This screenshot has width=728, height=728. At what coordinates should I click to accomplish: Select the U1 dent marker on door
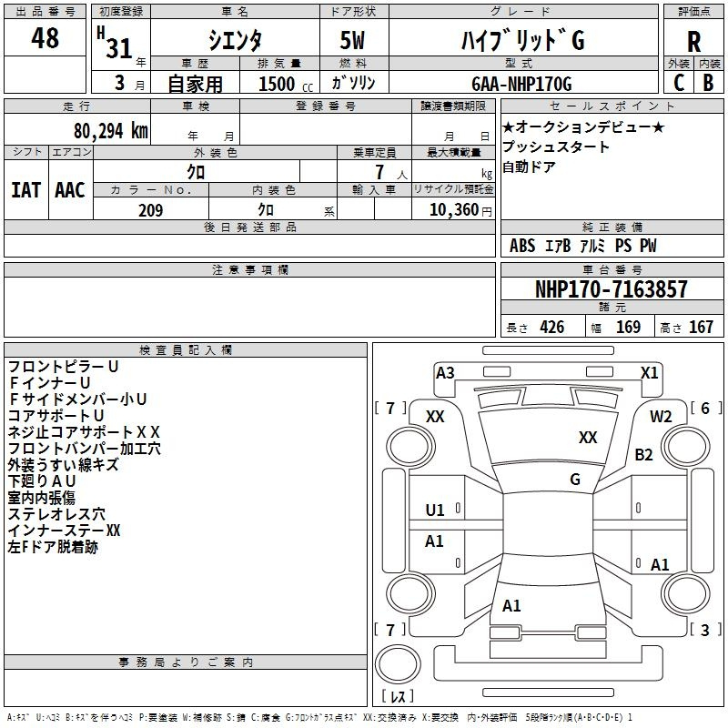(435, 511)
